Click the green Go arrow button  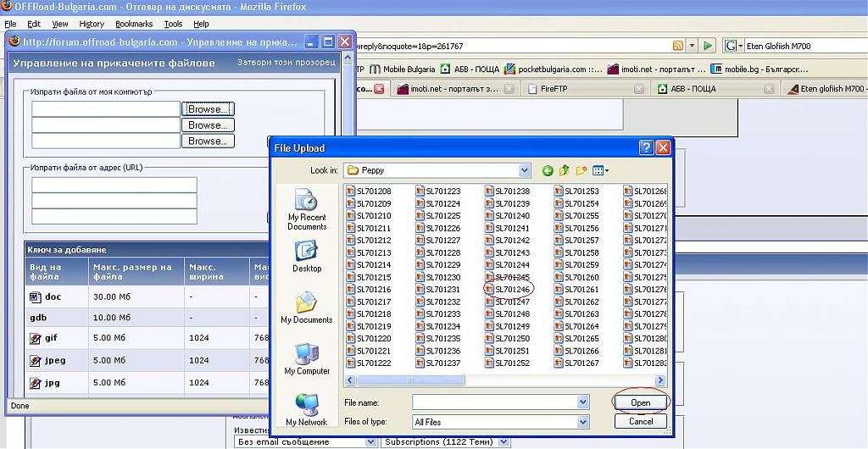point(705,46)
